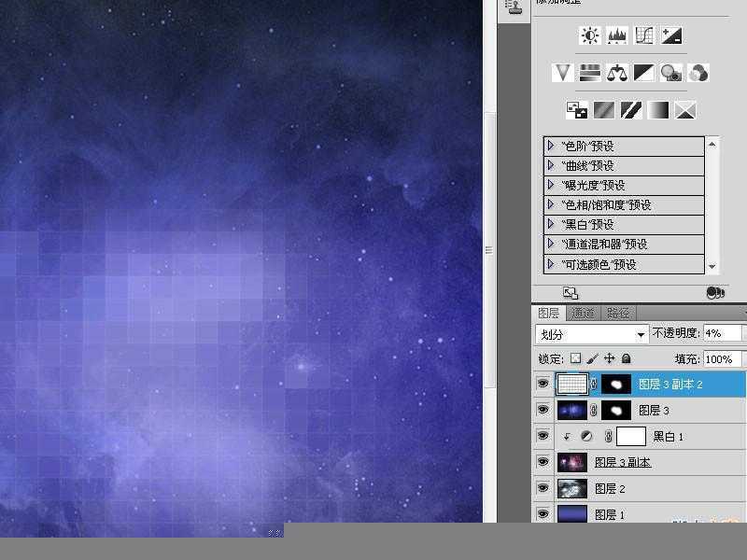Add an Exposure adjustment layer

coord(671,35)
